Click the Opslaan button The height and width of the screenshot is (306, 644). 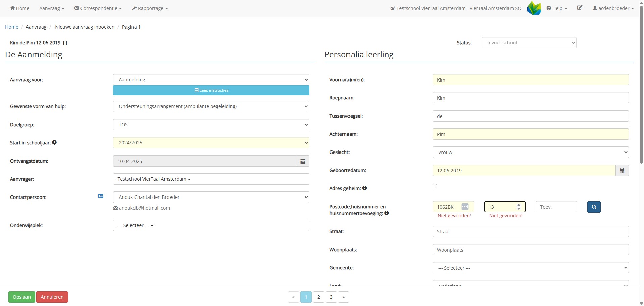pyautogui.click(x=22, y=297)
